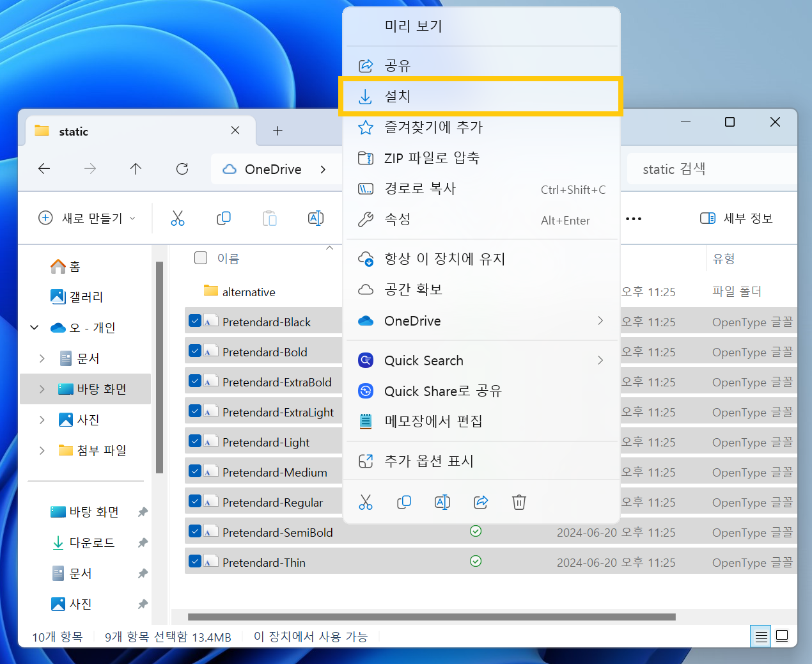Refresh the current folder
The image size is (812, 664).
pos(182,169)
